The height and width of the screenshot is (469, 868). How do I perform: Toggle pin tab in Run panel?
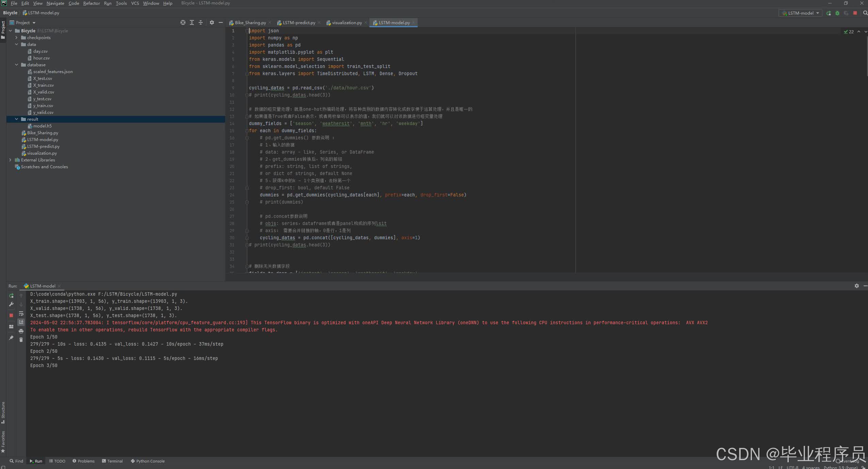[11, 338]
